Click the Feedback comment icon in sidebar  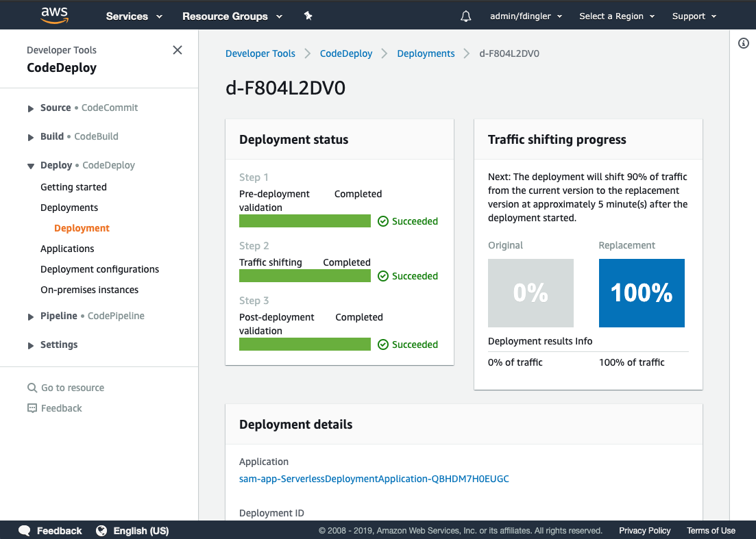32,408
